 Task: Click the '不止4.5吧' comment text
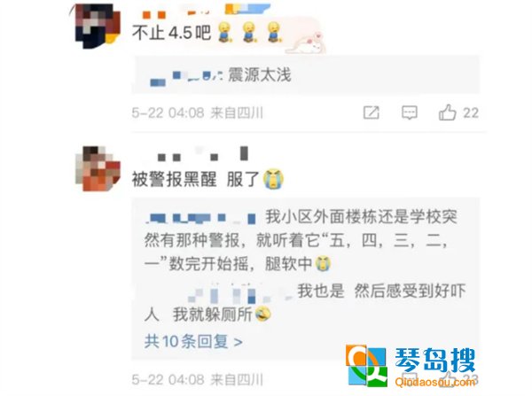click(x=171, y=33)
